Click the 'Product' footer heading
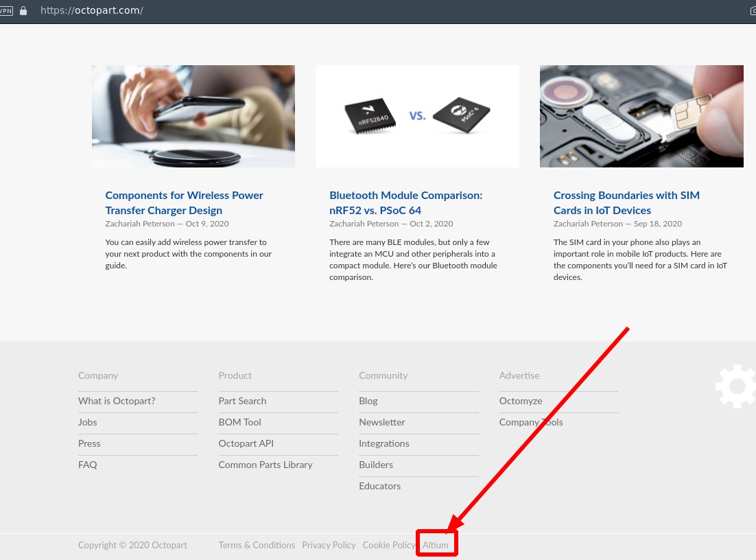The image size is (756, 560). click(x=235, y=375)
